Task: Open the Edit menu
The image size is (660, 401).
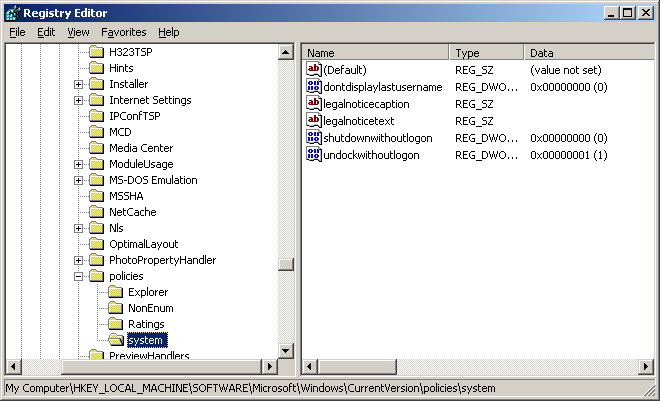Action: [46, 32]
